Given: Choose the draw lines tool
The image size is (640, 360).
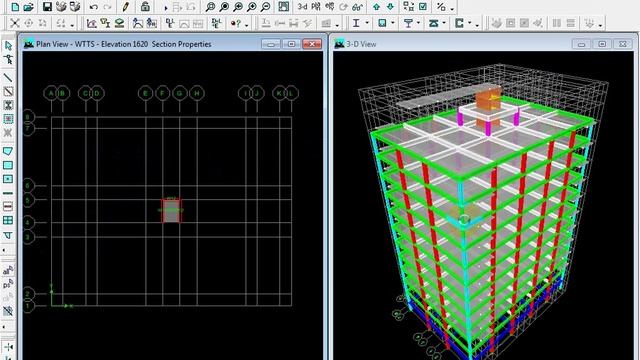Looking at the screenshot, I should pyautogui.click(x=8, y=77).
